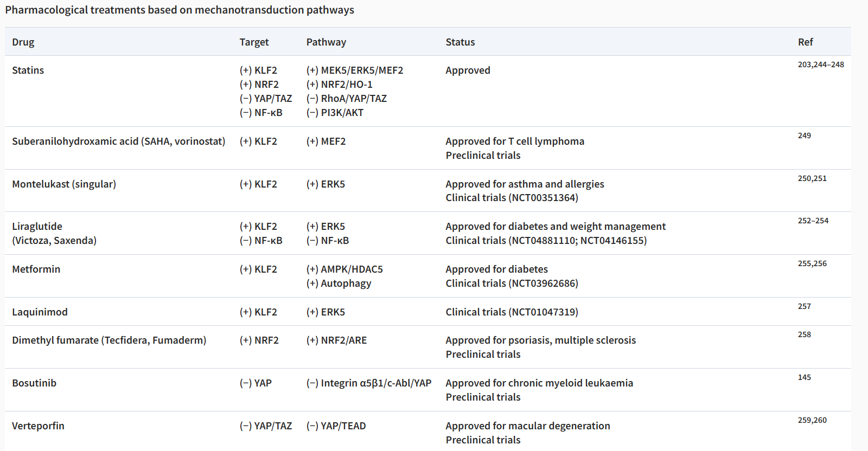This screenshot has height=451, width=868.
Task: Select the Pathway column header
Action: [x=326, y=42]
